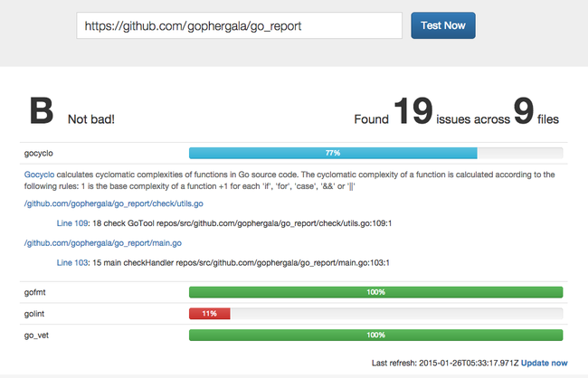Click the green go_vet 100% progress bar

[375, 335]
